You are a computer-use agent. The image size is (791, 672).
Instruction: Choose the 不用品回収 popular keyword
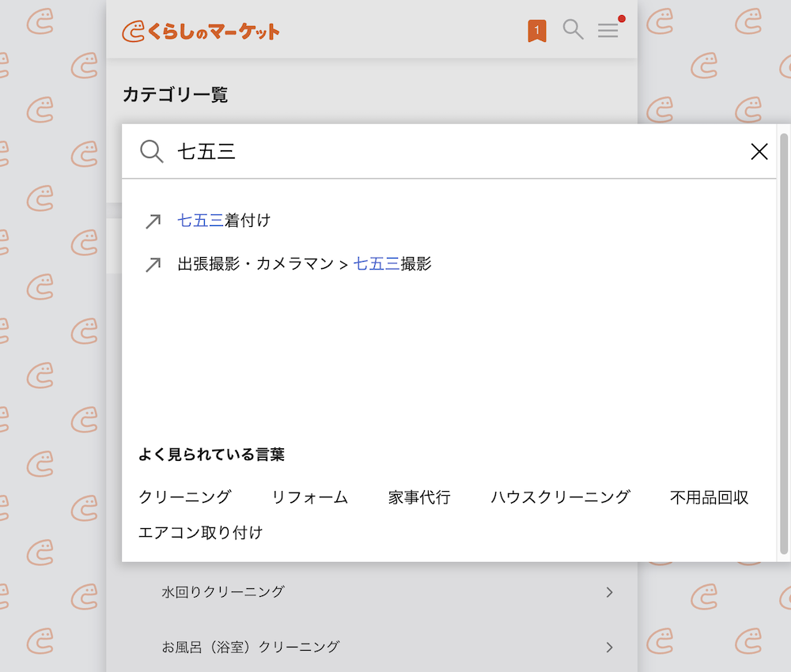(x=709, y=497)
